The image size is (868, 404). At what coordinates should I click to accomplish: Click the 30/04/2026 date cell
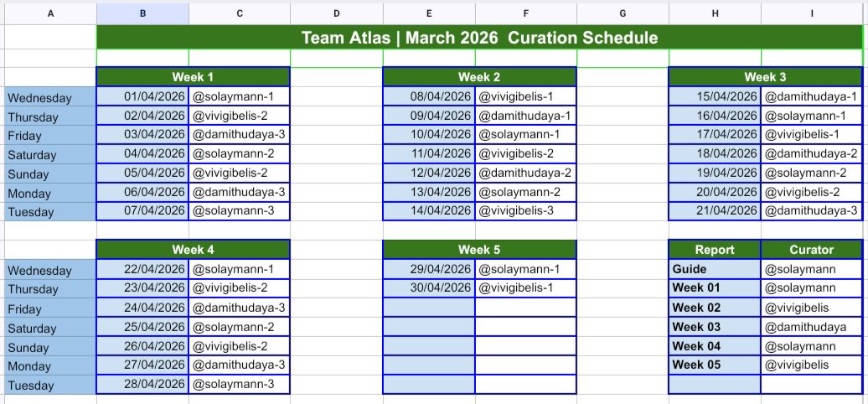(429, 288)
